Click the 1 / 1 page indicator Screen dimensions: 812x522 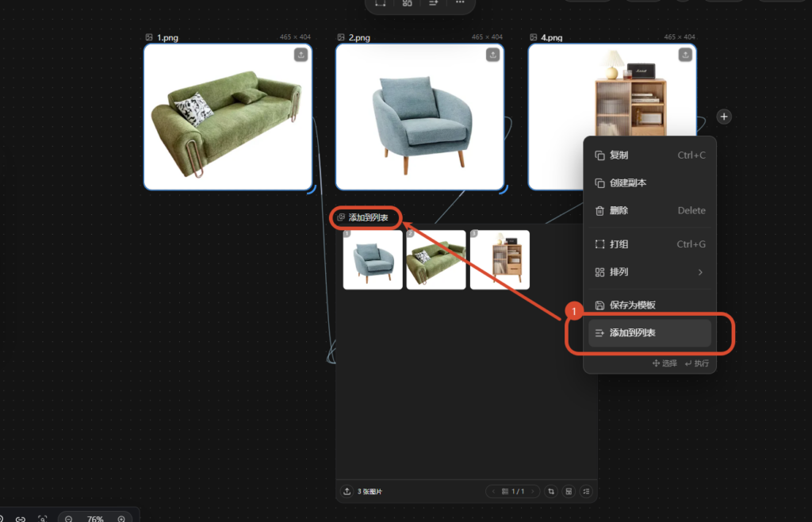[x=518, y=491]
